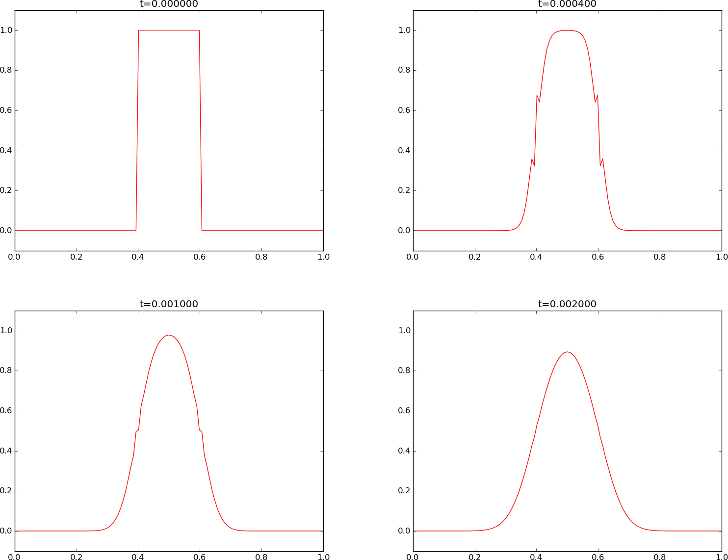Click y-axis label 1.0 in the t=0.000000 plot
Screen dimensions: 728x560
pos(6,30)
